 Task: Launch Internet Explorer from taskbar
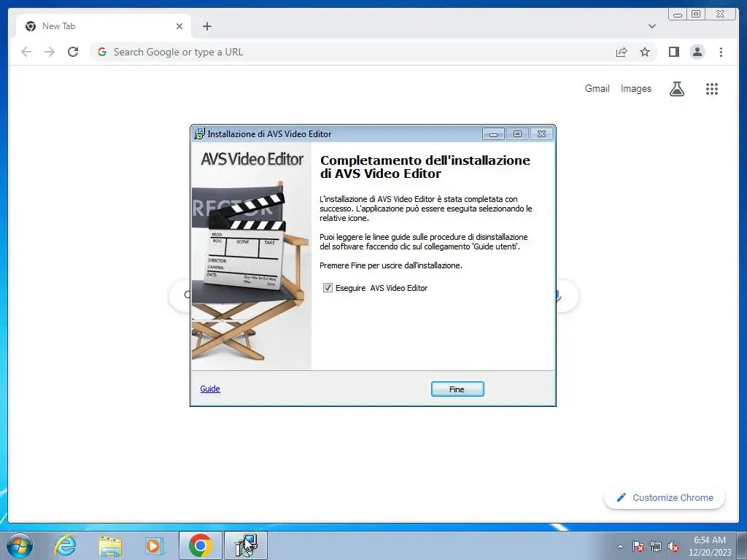click(x=64, y=545)
